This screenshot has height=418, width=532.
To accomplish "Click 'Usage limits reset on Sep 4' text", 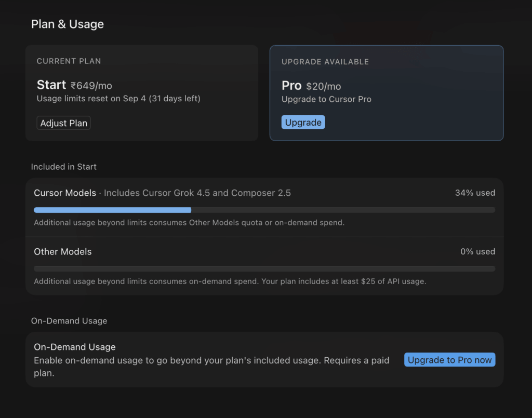I will (118, 99).
